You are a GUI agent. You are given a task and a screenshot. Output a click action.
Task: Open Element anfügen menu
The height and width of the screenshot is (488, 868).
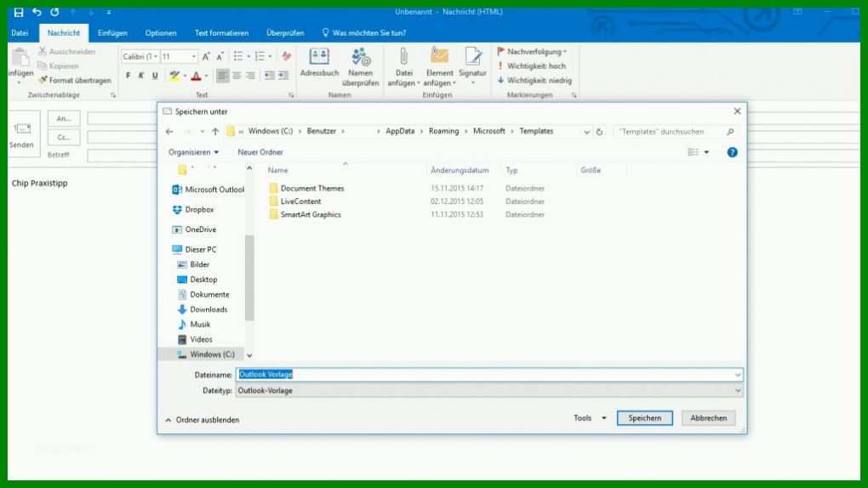440,67
